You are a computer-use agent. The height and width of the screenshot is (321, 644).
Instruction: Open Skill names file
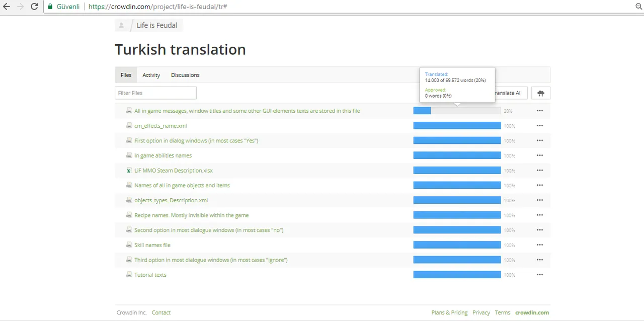point(152,245)
